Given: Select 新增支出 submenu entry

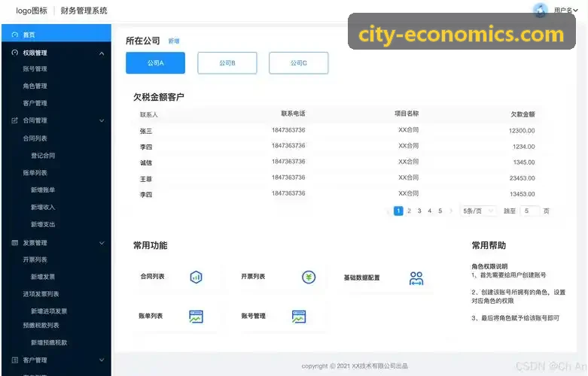Looking at the screenshot, I should 43,224.
